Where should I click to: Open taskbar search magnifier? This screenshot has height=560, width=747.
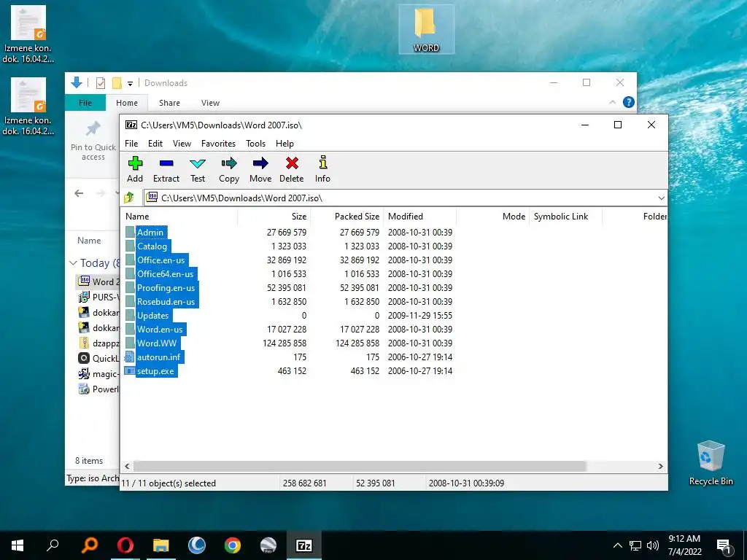pos(53,545)
